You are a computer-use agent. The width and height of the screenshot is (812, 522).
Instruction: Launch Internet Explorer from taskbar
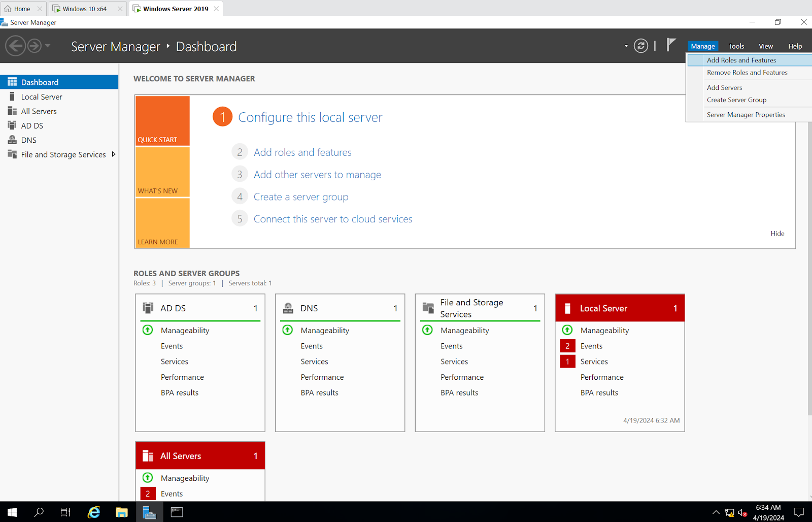pyautogui.click(x=94, y=512)
